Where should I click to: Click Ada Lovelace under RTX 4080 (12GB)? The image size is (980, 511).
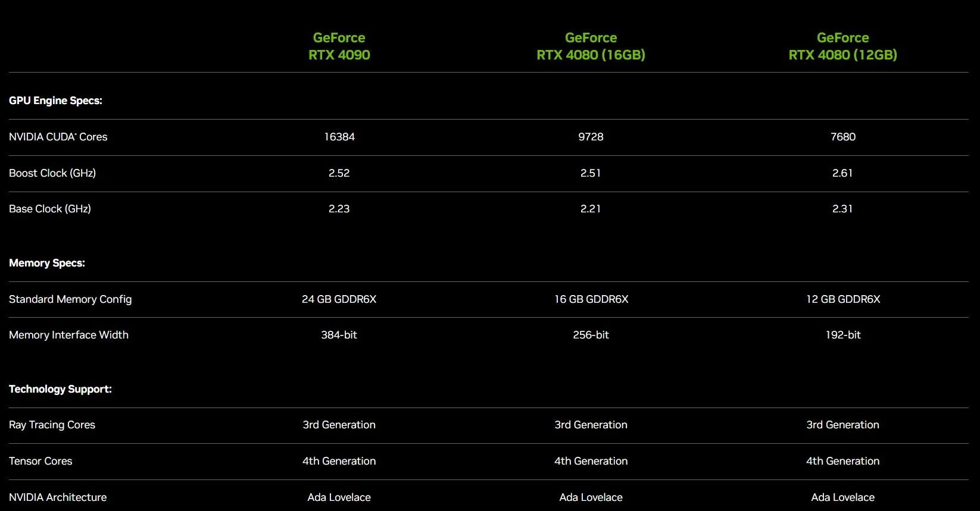pyautogui.click(x=843, y=497)
